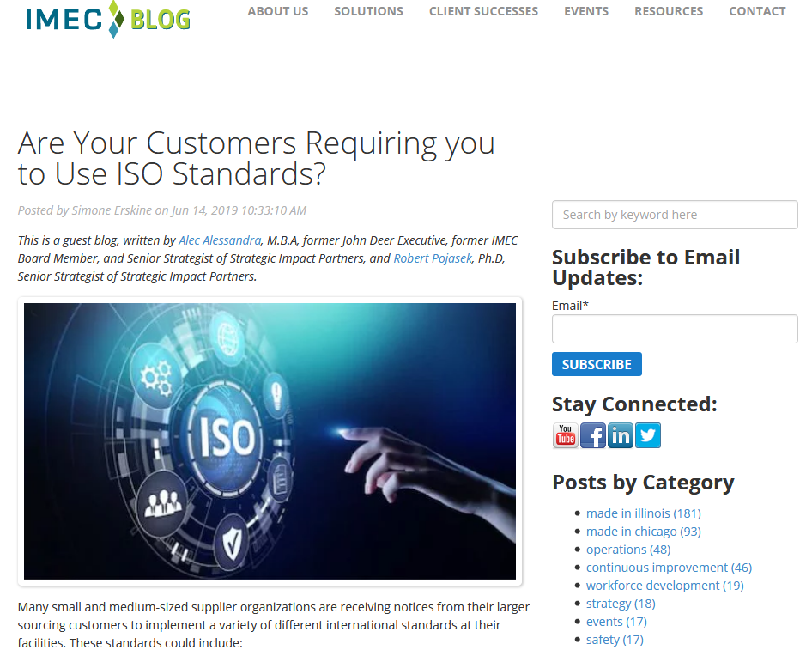Open the Events menu item
812x650 pixels.
(586, 11)
